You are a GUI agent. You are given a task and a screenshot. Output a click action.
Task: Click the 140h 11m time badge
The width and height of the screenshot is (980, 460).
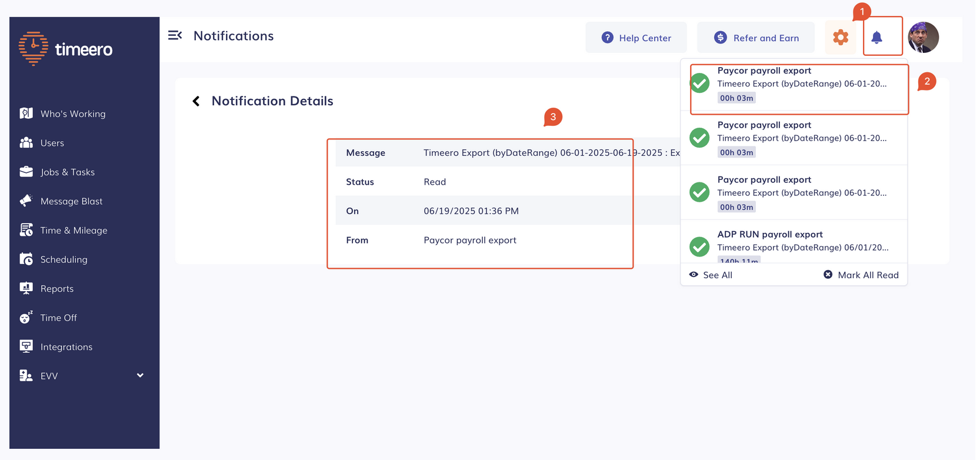(739, 259)
